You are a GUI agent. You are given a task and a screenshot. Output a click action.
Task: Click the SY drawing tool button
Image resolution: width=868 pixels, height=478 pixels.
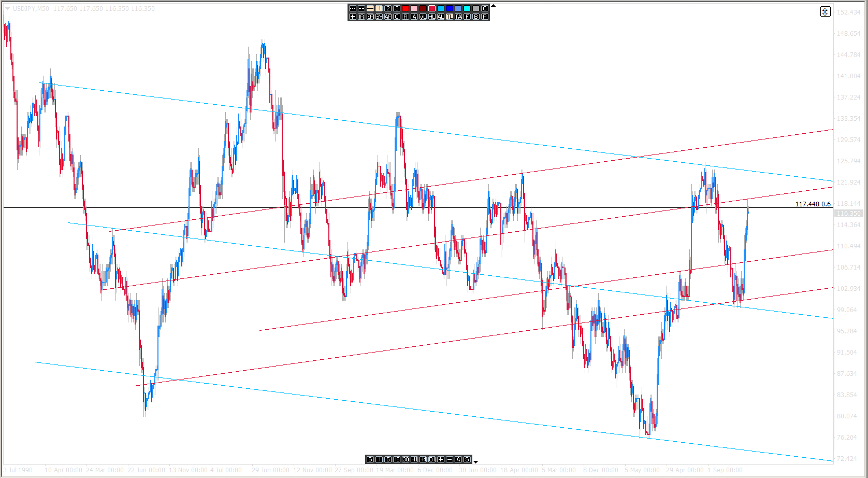(379, 17)
